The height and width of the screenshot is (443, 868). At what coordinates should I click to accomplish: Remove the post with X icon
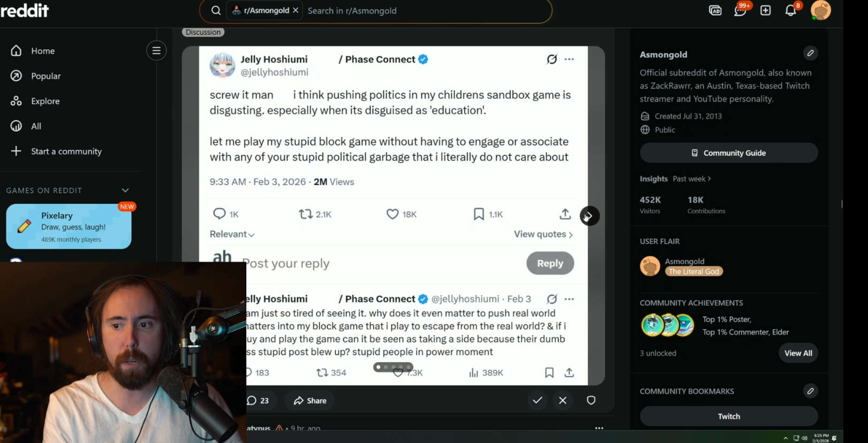pyautogui.click(x=563, y=400)
